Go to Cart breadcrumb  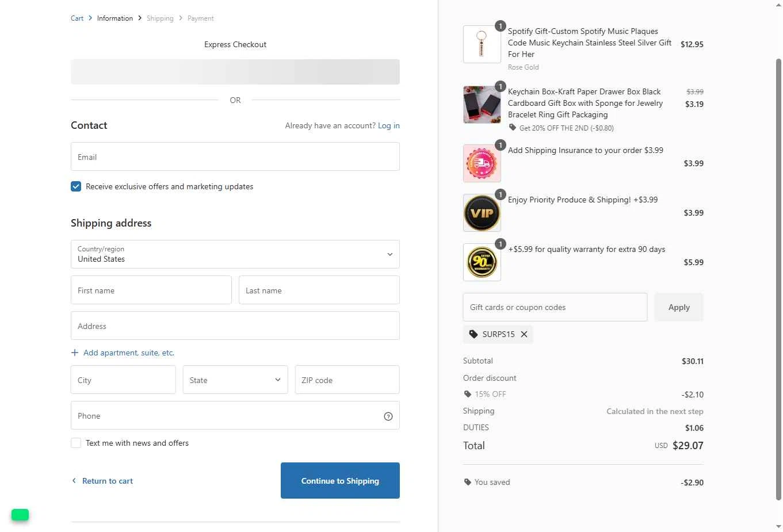click(x=77, y=18)
